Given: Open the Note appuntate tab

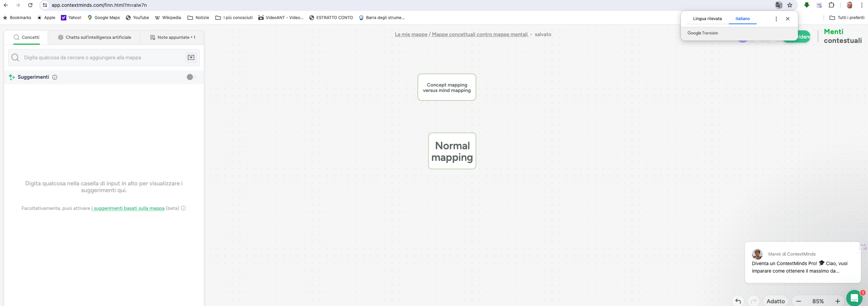Looking at the screenshot, I should (x=173, y=37).
